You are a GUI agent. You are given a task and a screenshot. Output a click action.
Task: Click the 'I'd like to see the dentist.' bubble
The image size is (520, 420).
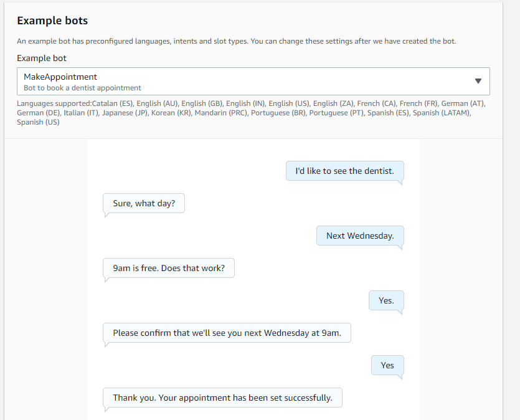344,171
